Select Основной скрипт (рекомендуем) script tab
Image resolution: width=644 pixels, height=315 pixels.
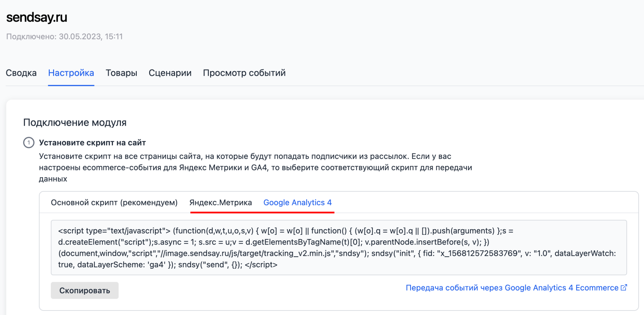tap(114, 202)
